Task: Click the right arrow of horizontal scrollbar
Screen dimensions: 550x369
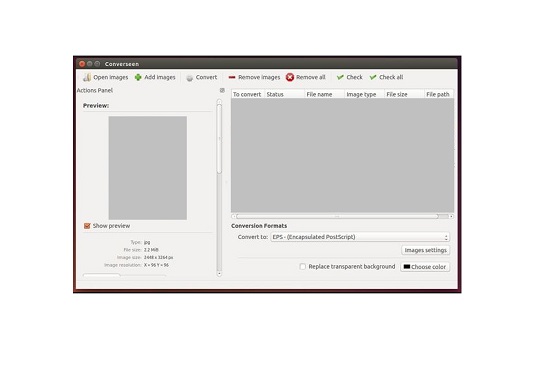Action: [x=451, y=216]
